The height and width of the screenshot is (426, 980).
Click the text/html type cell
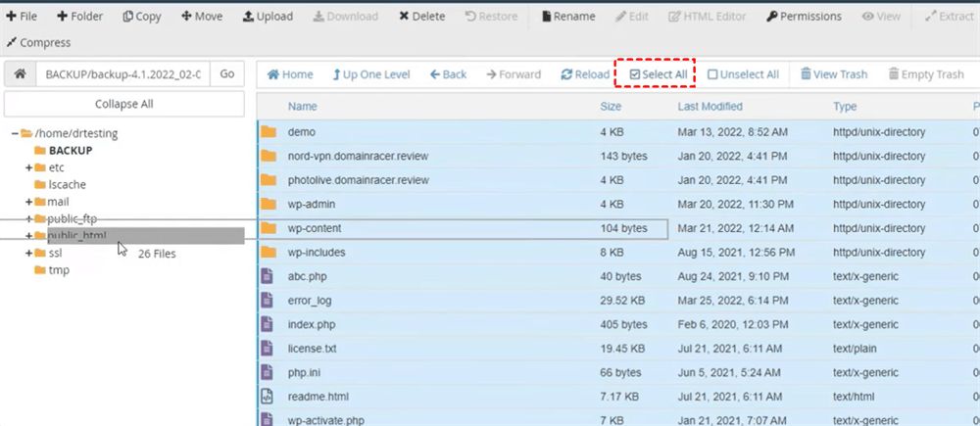(854, 397)
